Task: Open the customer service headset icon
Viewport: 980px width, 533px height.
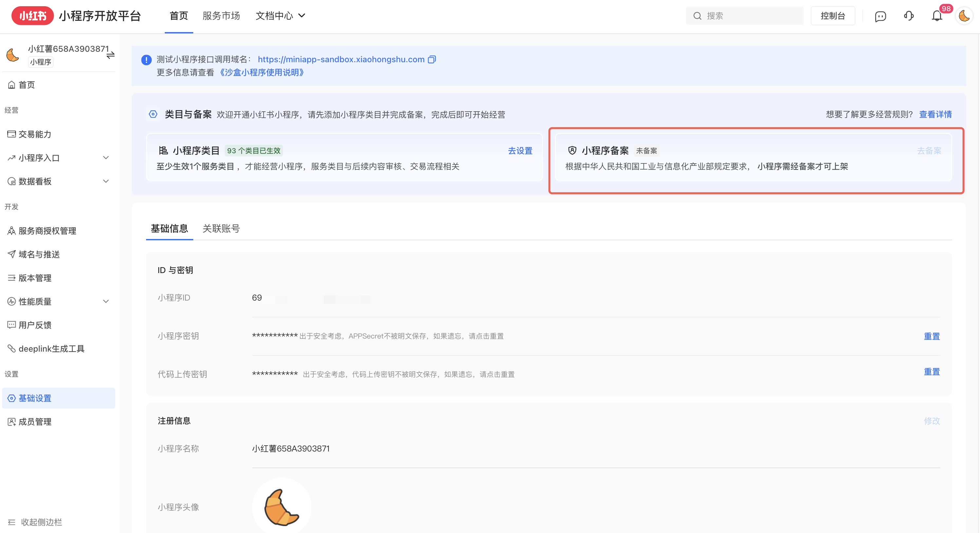Action: [x=909, y=16]
